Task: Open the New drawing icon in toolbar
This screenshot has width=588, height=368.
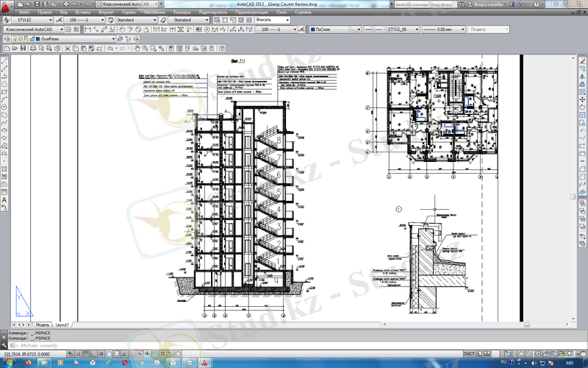Action: (6, 48)
